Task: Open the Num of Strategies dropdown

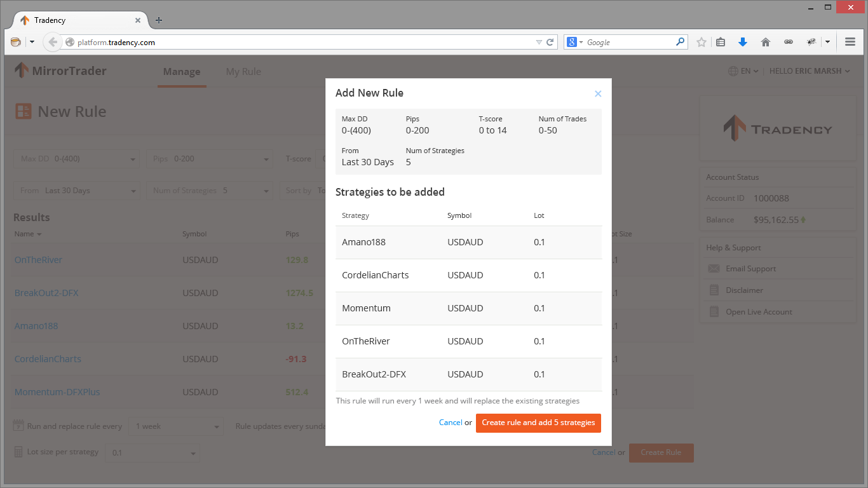Action: tap(210, 191)
